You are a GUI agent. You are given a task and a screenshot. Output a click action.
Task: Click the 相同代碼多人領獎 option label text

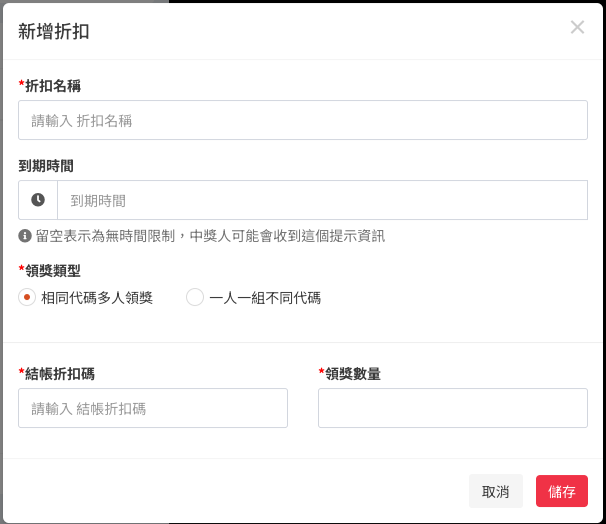97,297
